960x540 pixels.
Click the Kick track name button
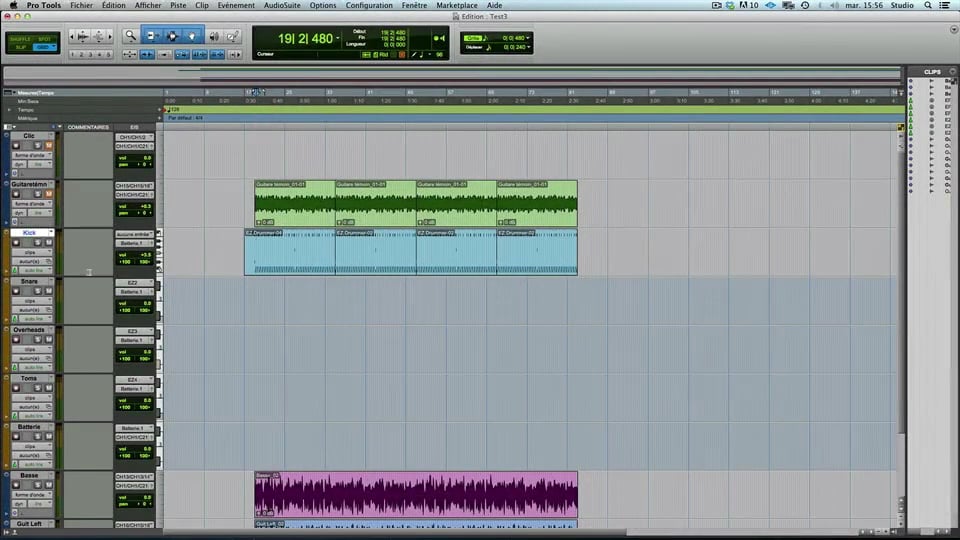(29, 233)
